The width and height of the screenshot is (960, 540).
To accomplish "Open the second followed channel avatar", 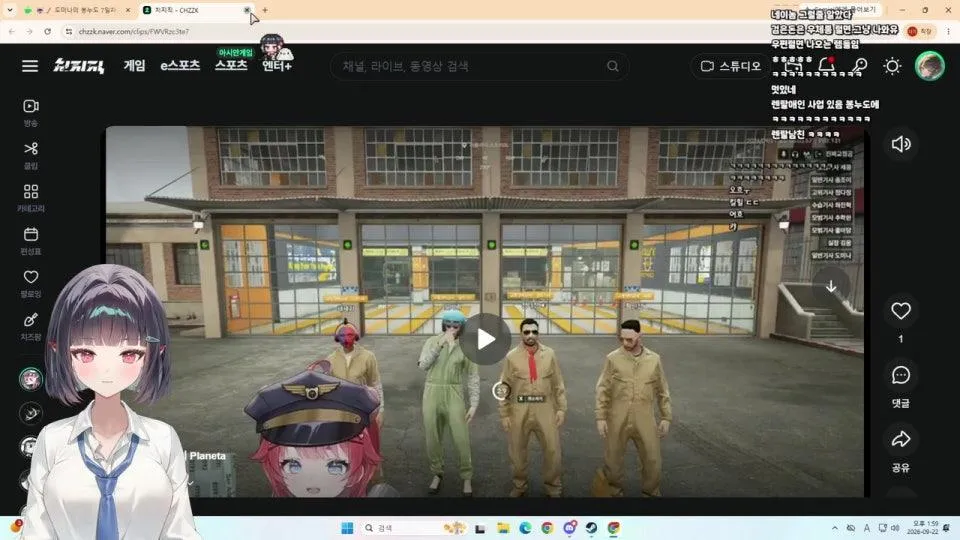I will click(30, 413).
